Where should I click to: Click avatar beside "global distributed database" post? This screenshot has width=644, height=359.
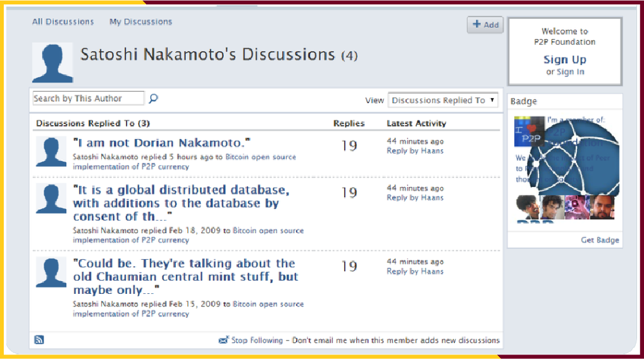(x=51, y=198)
